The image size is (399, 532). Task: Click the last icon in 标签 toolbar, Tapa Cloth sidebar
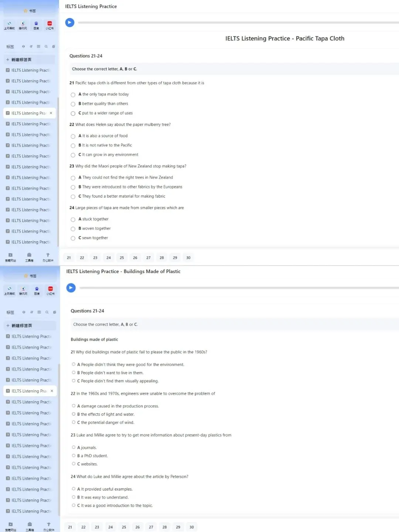pyautogui.click(x=54, y=47)
